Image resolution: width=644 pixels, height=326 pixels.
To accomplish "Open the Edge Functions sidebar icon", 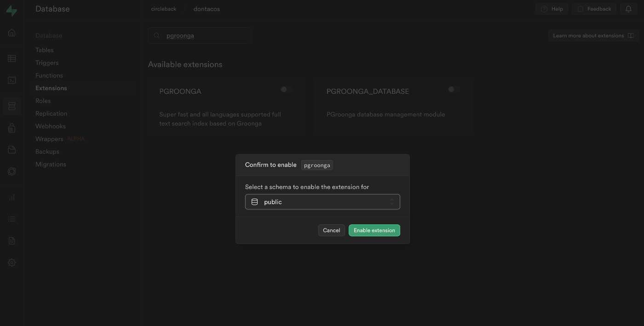I will (x=12, y=172).
